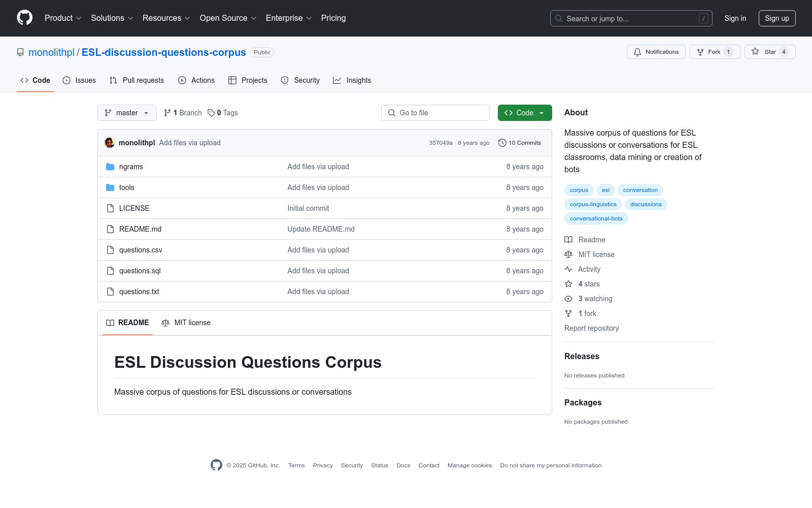Click the Activity pulse icon
The image size is (812, 508).
pos(568,269)
